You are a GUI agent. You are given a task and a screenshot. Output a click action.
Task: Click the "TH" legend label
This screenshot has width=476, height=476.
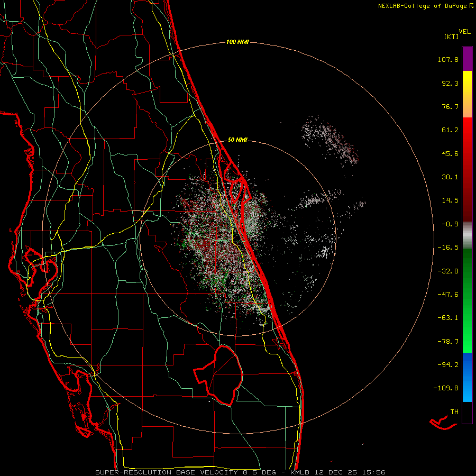click(454, 412)
